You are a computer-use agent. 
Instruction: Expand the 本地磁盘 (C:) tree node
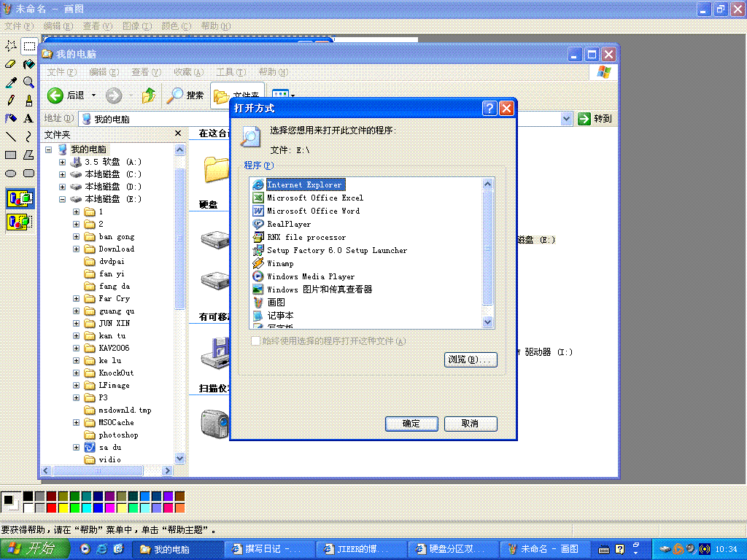click(63, 174)
